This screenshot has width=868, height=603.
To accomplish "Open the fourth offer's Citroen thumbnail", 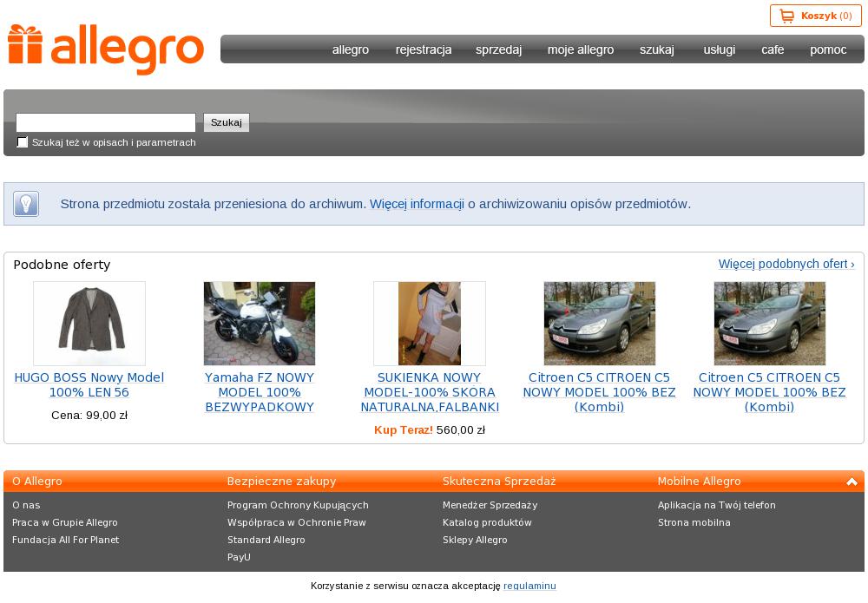I will [600, 324].
